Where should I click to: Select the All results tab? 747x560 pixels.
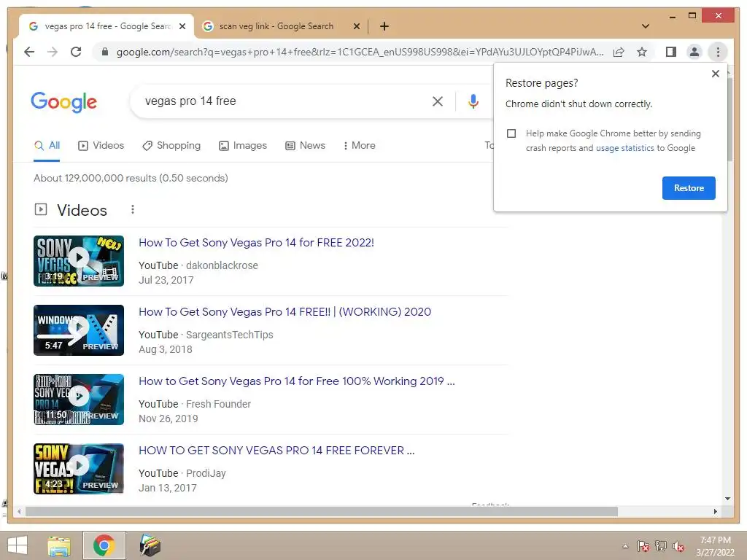tap(47, 146)
